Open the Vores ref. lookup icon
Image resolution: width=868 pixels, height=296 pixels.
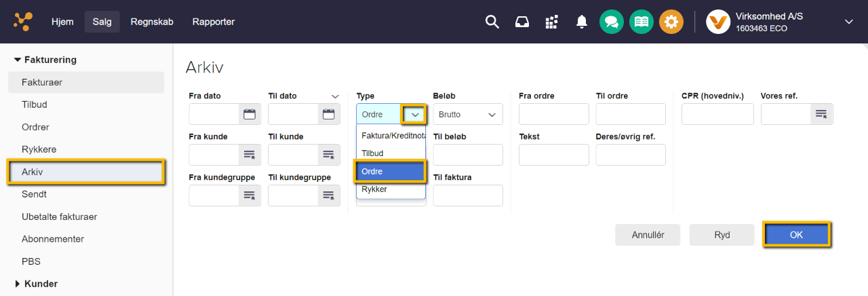point(821,114)
